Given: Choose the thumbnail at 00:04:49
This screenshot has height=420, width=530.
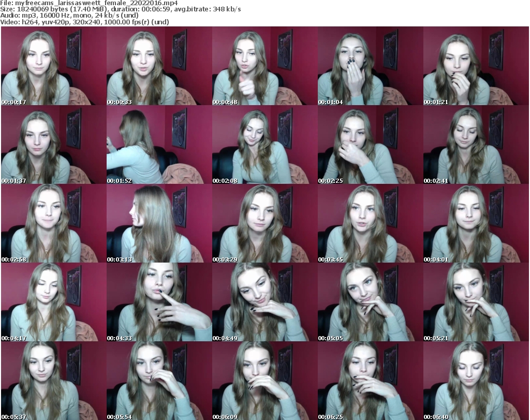Looking at the screenshot, I should tap(264, 302).
